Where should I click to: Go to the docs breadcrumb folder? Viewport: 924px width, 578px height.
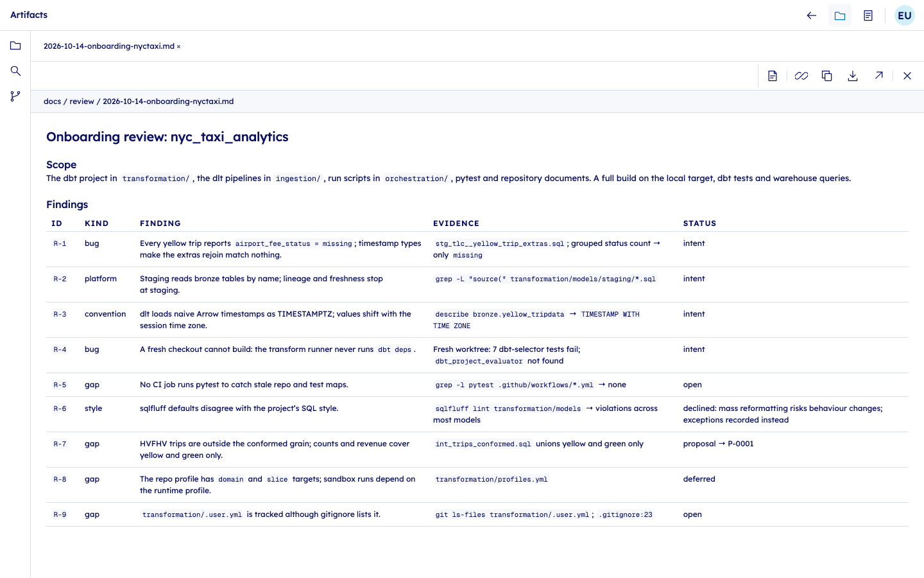(x=53, y=101)
